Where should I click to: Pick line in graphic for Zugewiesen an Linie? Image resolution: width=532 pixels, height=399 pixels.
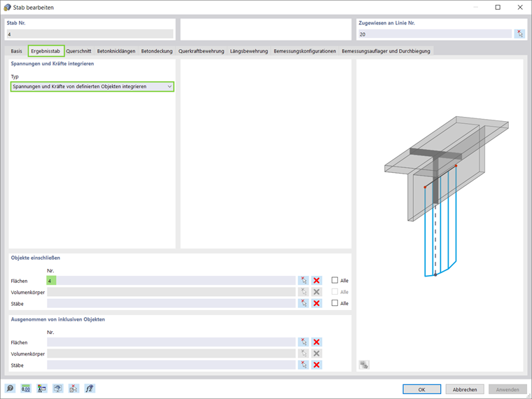click(x=519, y=34)
